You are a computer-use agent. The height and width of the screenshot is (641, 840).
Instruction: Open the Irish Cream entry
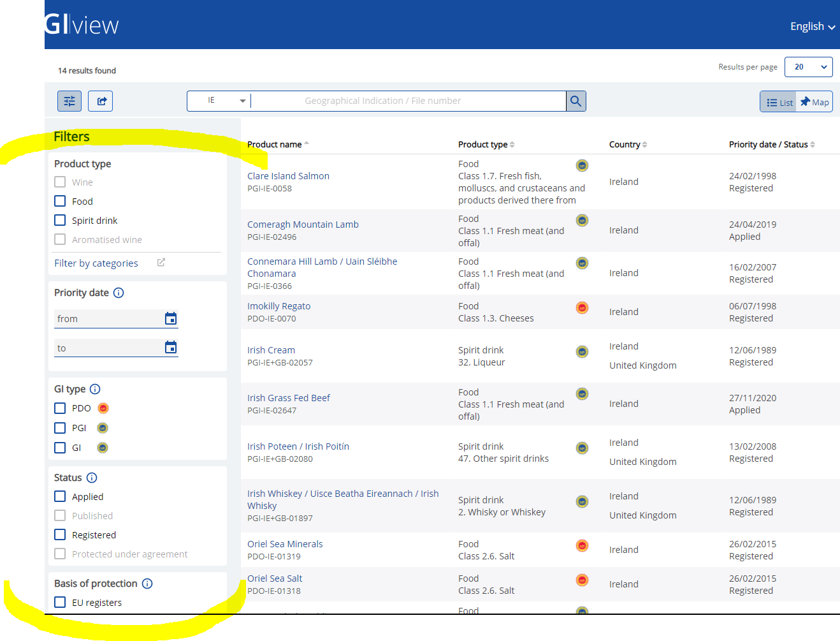pos(271,350)
